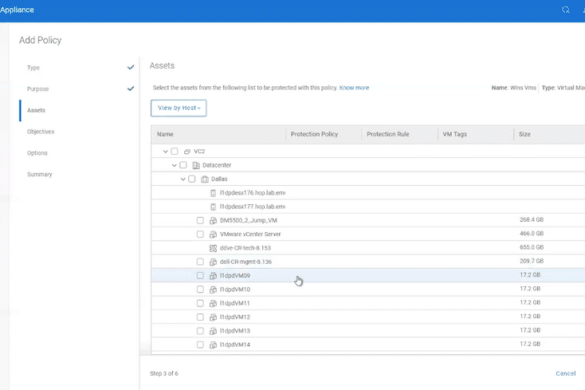Click the VM icon beside l1dpdVM09
585x390 pixels.
coord(213,276)
